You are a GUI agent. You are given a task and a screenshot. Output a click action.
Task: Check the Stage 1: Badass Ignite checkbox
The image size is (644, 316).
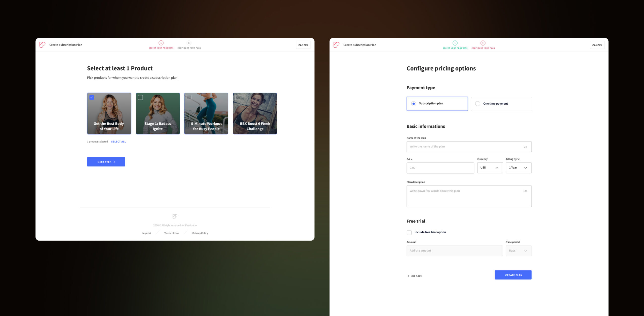pyautogui.click(x=140, y=97)
